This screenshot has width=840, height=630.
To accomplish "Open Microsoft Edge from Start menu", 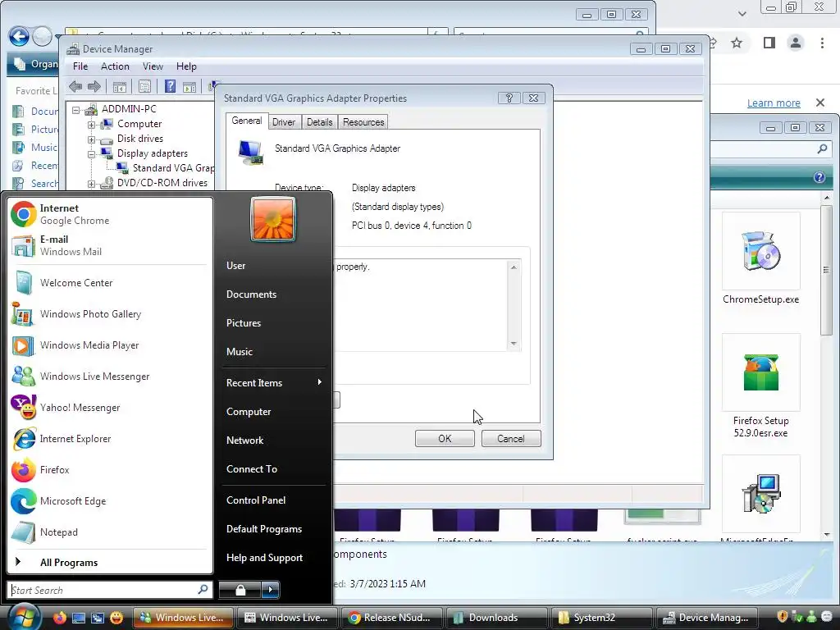I will pyautogui.click(x=110, y=501).
